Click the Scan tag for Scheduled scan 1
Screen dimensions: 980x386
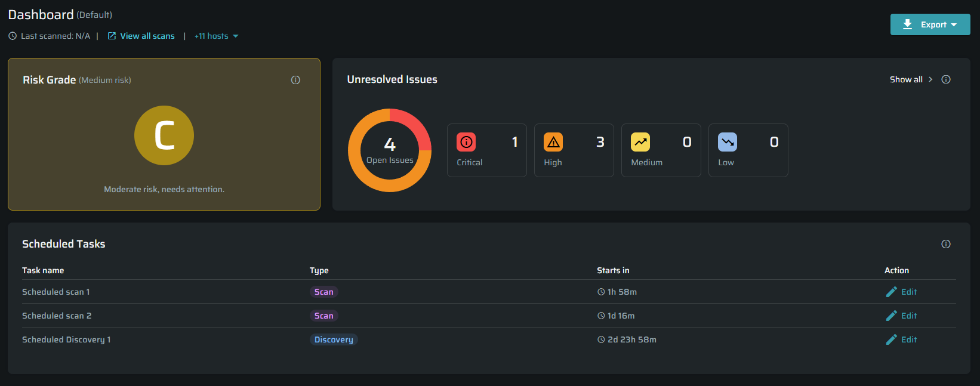tap(324, 292)
